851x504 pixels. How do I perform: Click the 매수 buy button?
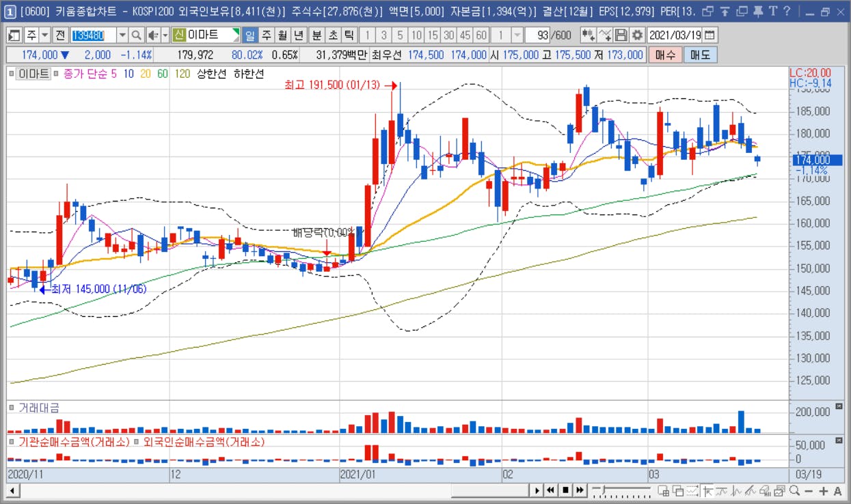click(665, 55)
